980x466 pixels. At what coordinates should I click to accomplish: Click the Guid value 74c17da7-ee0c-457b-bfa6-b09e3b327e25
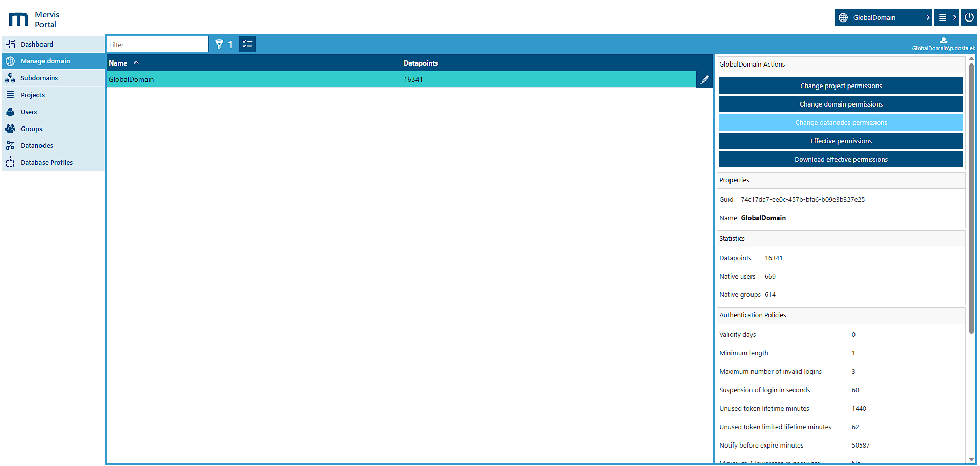[803, 199]
